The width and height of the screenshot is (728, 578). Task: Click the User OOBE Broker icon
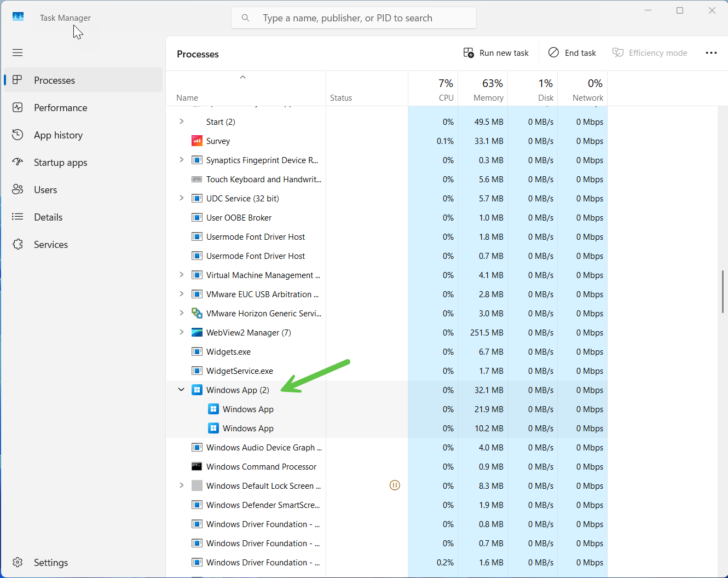tap(197, 217)
